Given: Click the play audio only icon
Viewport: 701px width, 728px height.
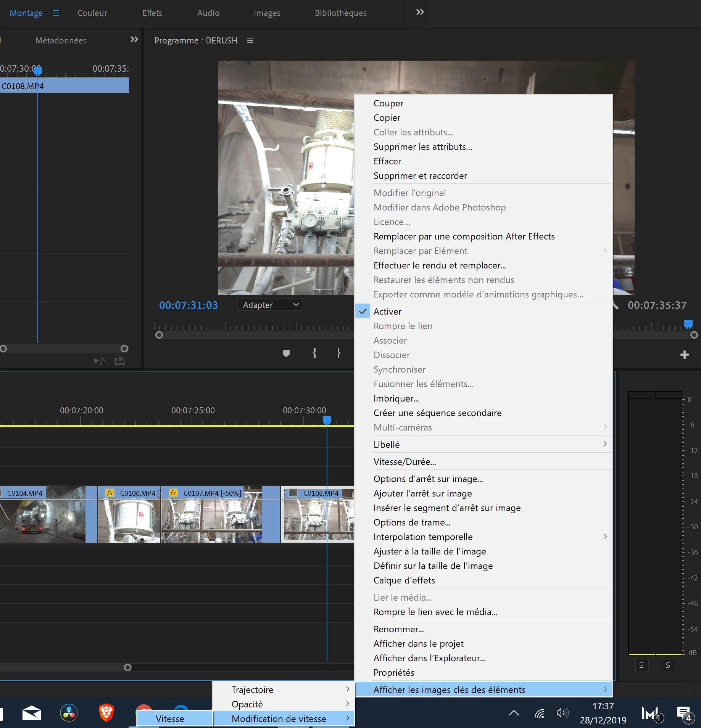Looking at the screenshot, I should [99, 360].
